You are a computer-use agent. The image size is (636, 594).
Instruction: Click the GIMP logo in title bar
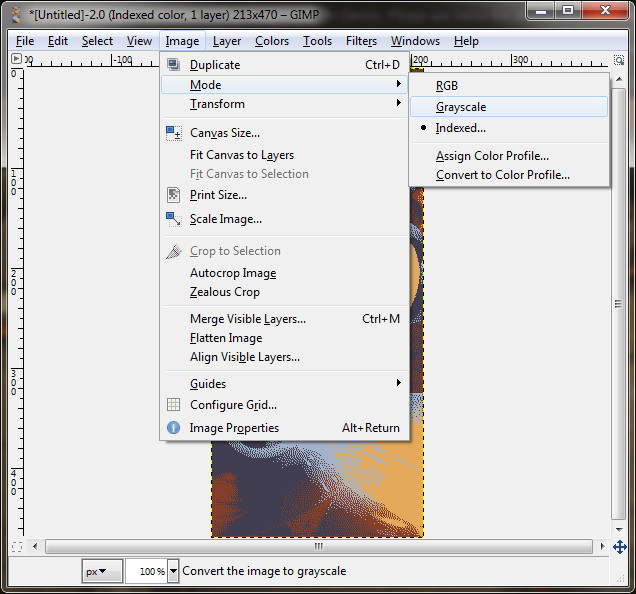click(x=13, y=12)
